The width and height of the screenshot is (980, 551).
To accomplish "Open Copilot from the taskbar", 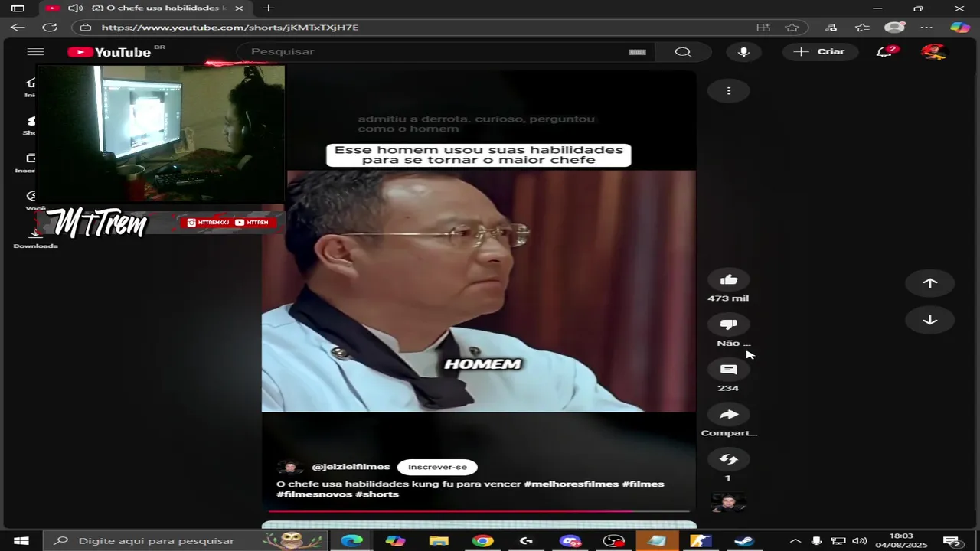I will (395, 541).
